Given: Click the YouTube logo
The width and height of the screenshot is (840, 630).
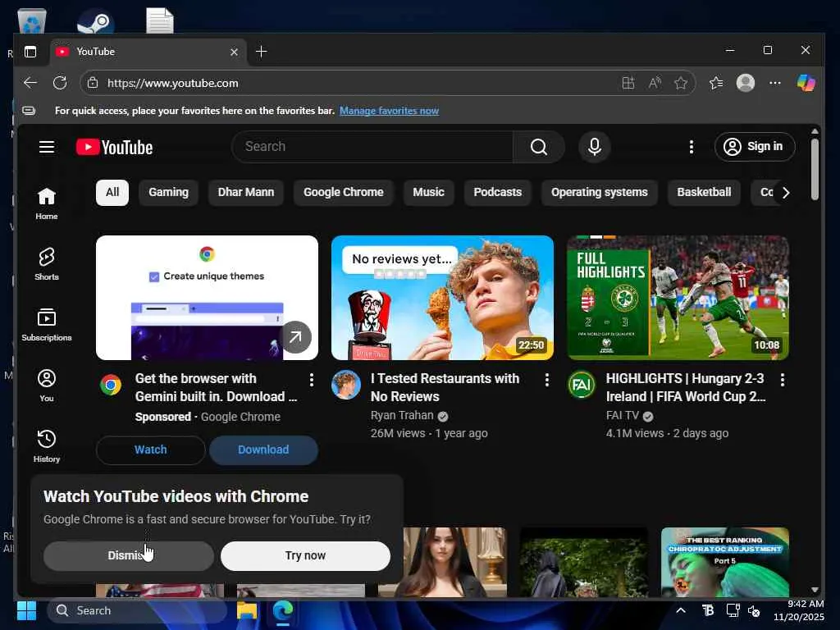Looking at the screenshot, I should coord(114,148).
